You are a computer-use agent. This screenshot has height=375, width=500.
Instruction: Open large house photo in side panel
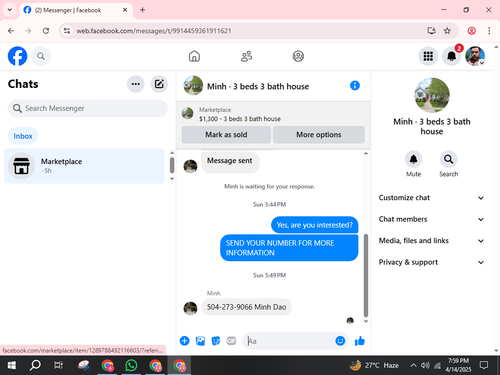432,95
